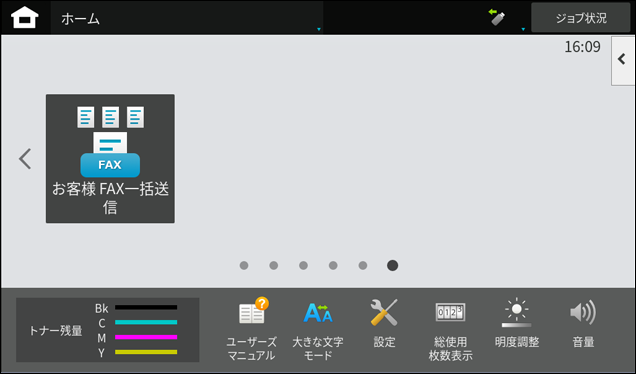
Task: Expand dropdown triangle beside USB icon
Action: 523,29
